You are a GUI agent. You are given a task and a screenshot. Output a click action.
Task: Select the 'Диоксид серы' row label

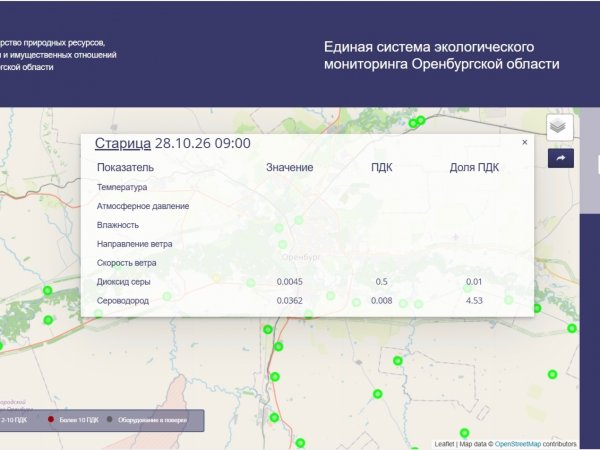pos(123,282)
